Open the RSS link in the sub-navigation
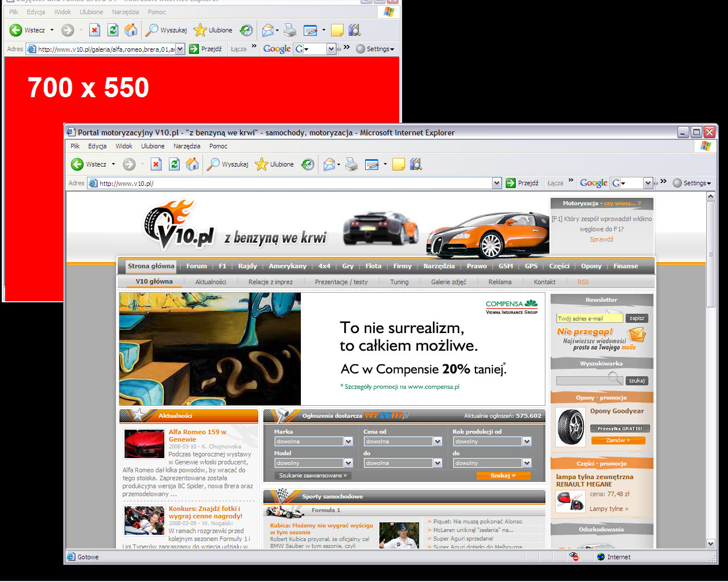The image size is (728, 582). coord(584,282)
